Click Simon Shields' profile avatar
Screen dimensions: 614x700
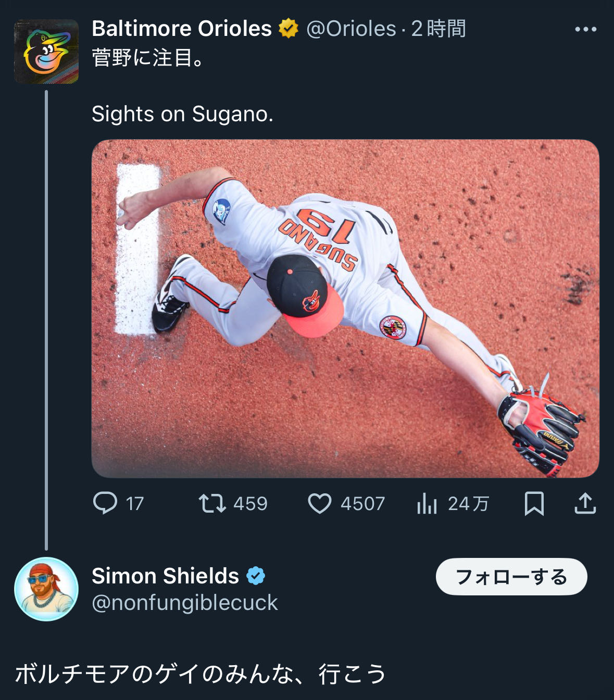click(46, 589)
